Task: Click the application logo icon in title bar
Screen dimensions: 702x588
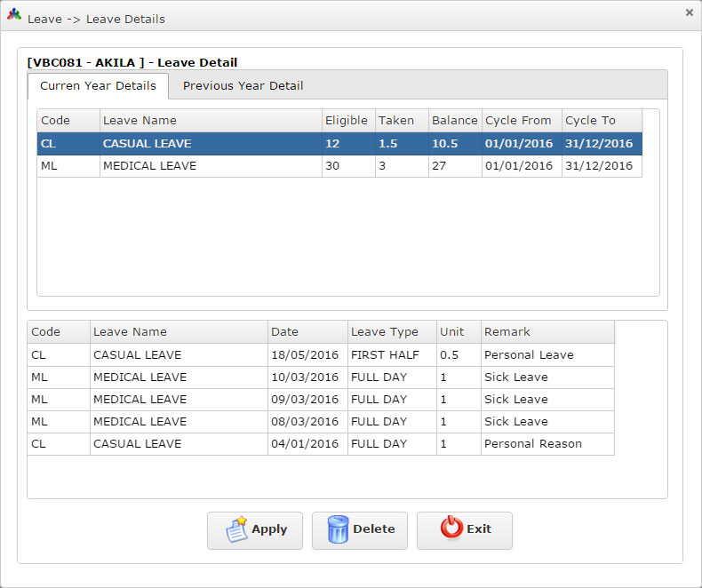Action: click(x=14, y=15)
